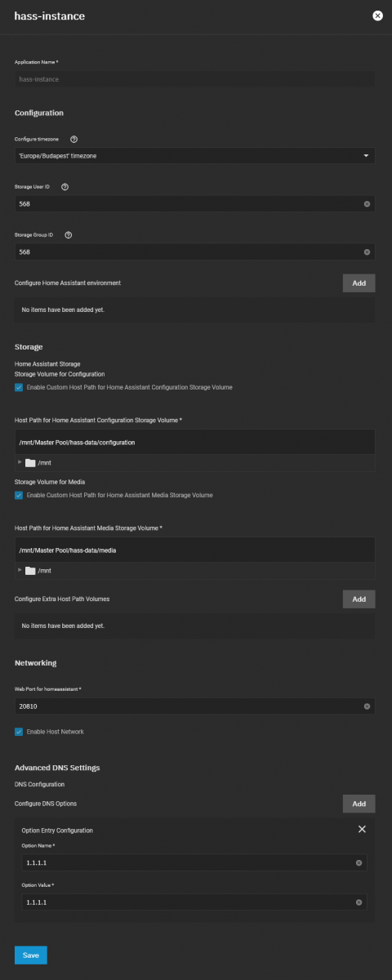Clear the Web Port field
Viewport: 392px width, 980px height.
click(x=367, y=706)
